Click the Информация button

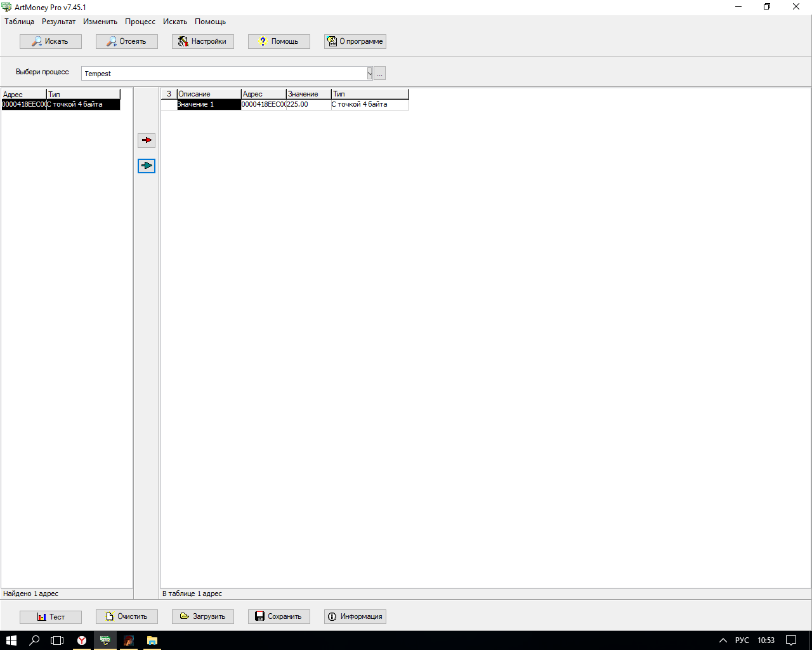click(355, 616)
